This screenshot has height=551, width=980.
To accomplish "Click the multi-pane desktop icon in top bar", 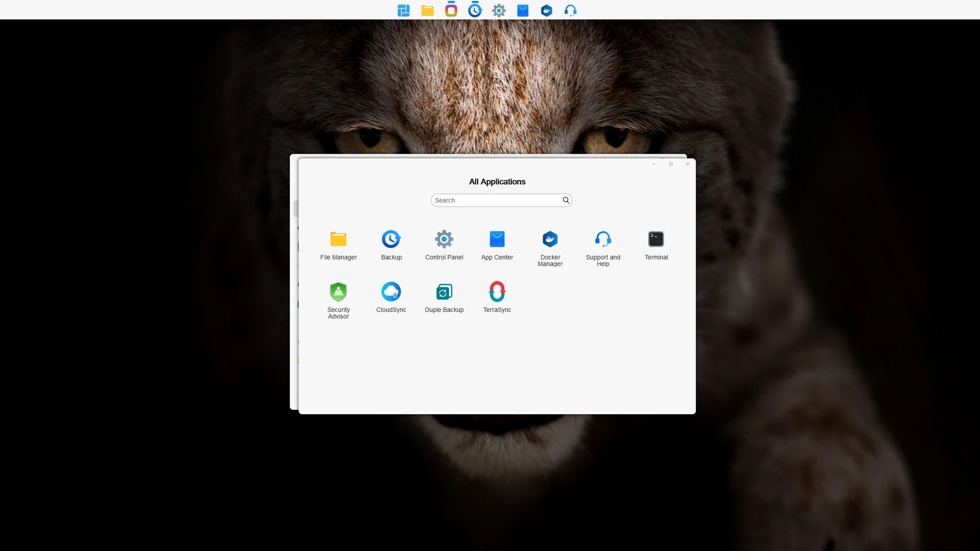I will (x=403, y=10).
